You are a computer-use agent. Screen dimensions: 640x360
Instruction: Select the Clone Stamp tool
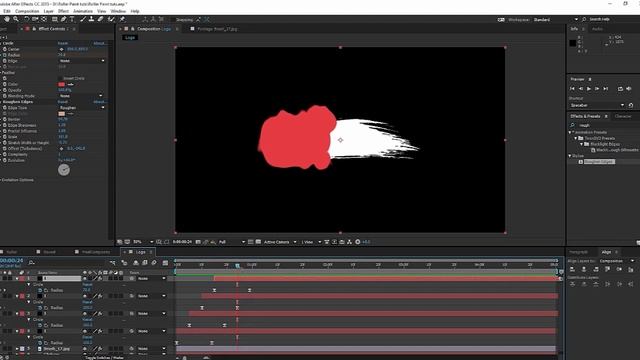(91, 19)
